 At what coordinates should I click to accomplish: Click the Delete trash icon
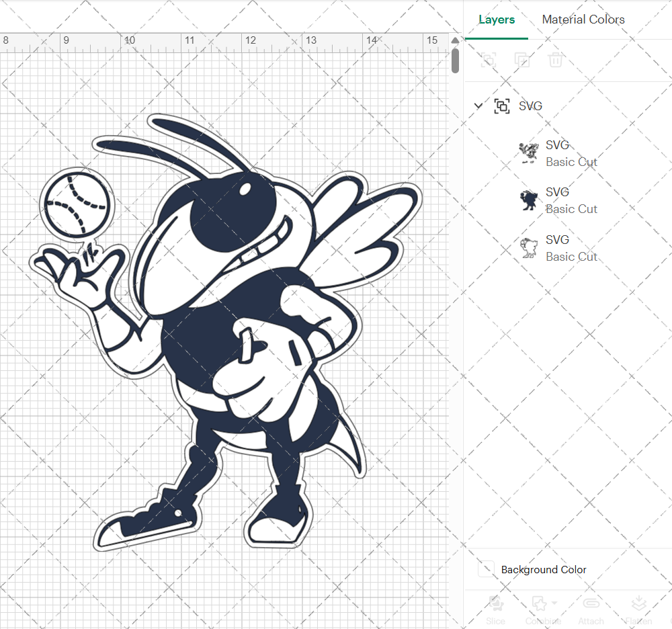pos(556,60)
